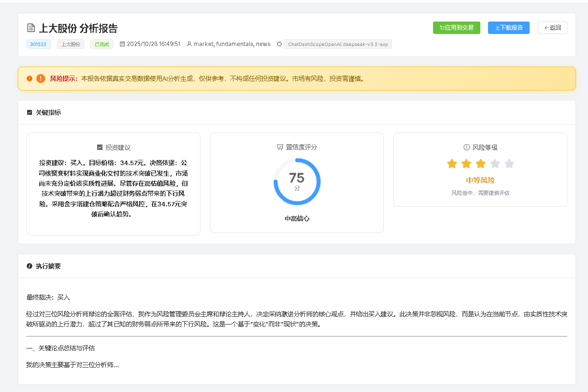Click the 中高信心 label
This screenshot has height=392, width=588.
coord(297,219)
